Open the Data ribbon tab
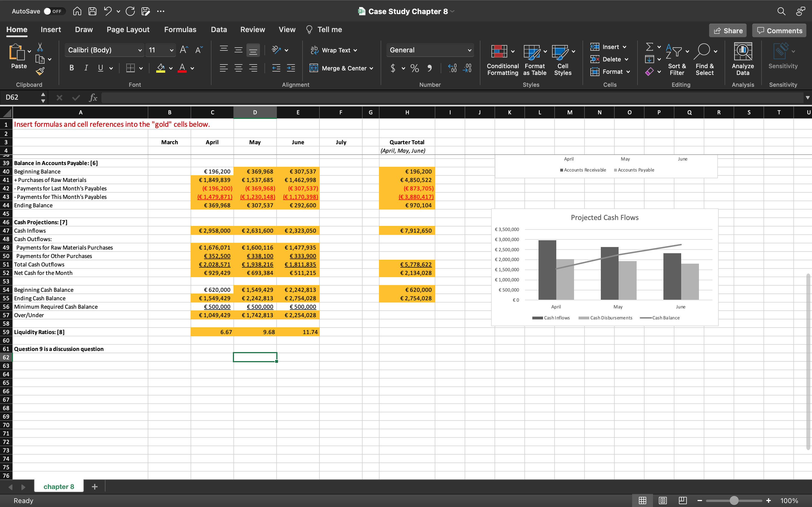Viewport: 812px width, 507px height. (x=219, y=30)
